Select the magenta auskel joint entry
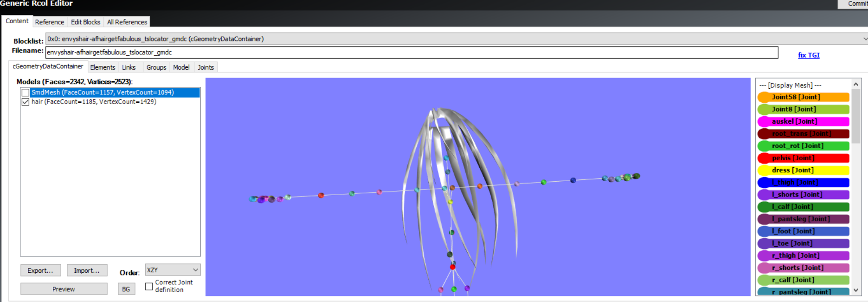This screenshot has height=302, width=868. pyautogui.click(x=803, y=121)
